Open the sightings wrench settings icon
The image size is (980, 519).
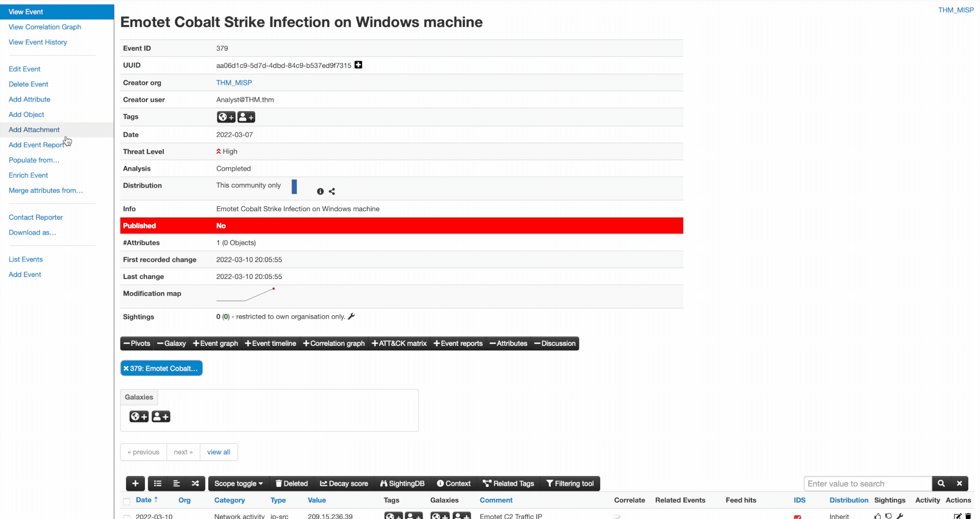pos(351,317)
